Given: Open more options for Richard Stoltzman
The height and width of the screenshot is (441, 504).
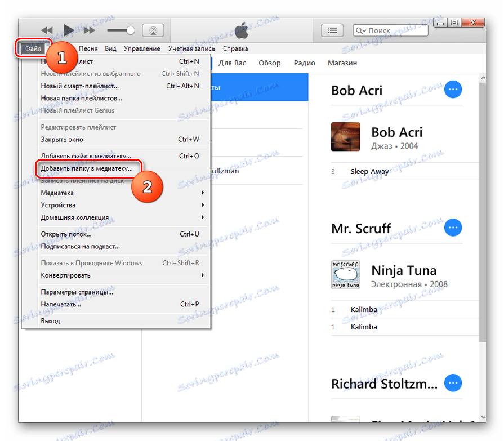Looking at the screenshot, I should pos(453,383).
